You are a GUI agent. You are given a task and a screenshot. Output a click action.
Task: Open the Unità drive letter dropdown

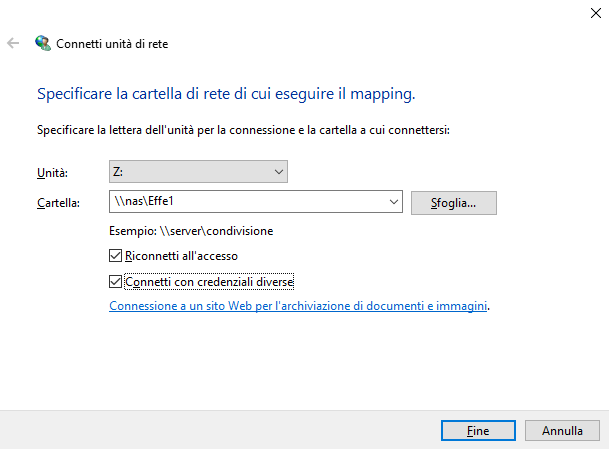[x=198, y=173]
